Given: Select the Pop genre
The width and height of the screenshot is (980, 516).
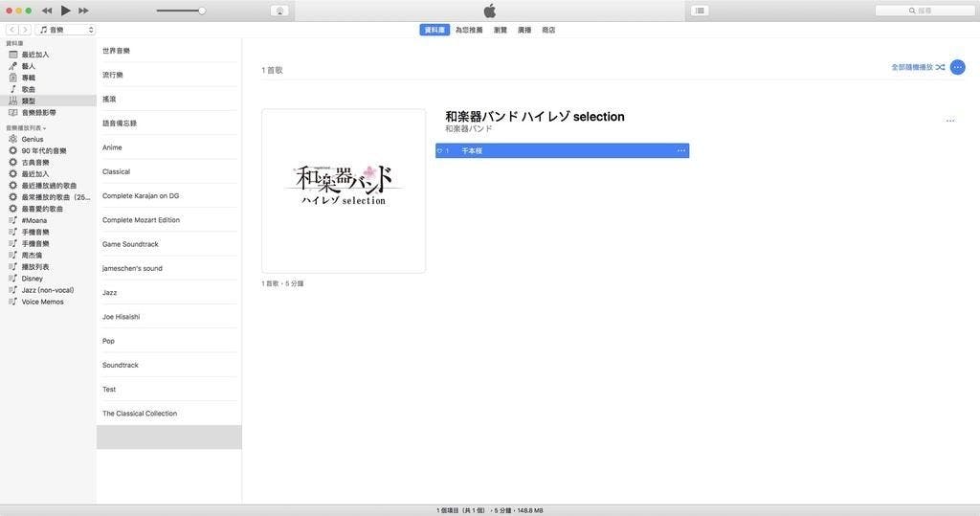Looking at the screenshot, I should (x=168, y=341).
